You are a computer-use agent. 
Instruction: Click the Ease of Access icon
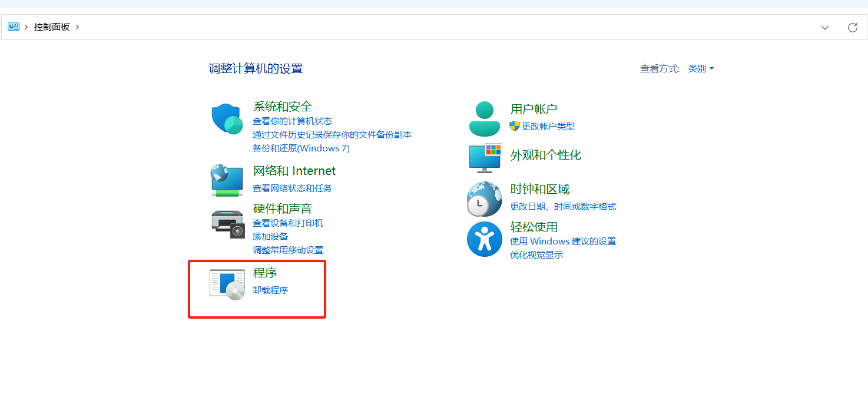pos(484,240)
